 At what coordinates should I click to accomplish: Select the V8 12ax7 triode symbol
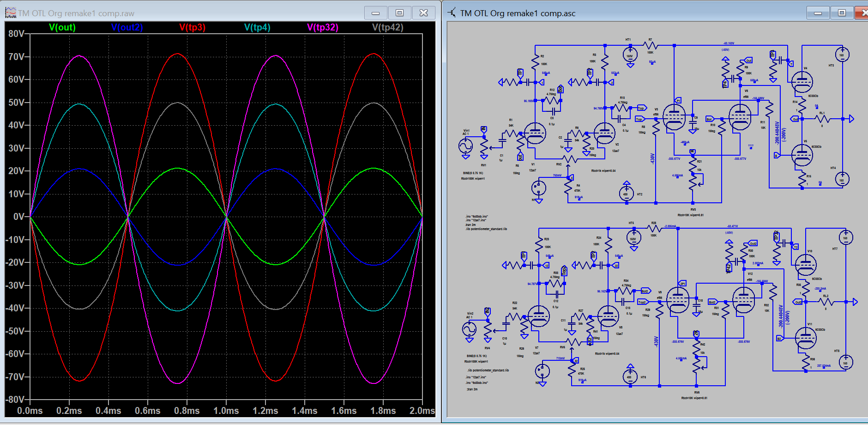609,316
